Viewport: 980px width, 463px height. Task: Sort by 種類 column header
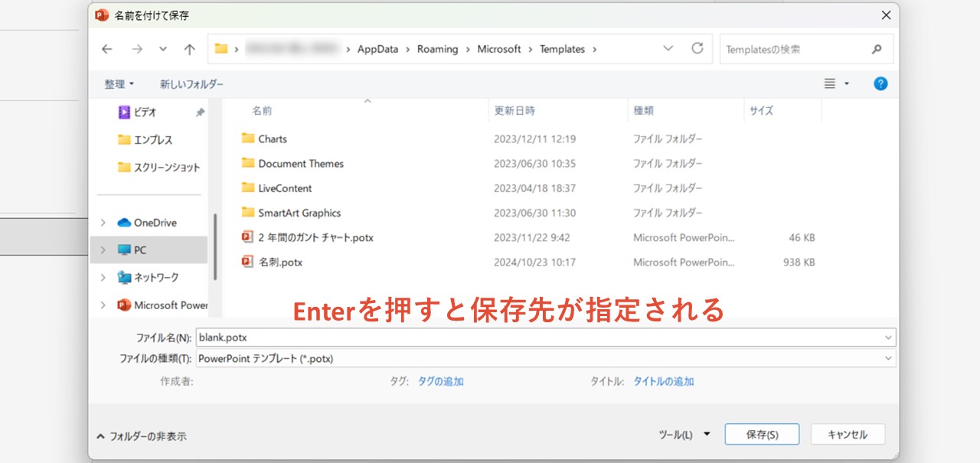click(x=643, y=111)
